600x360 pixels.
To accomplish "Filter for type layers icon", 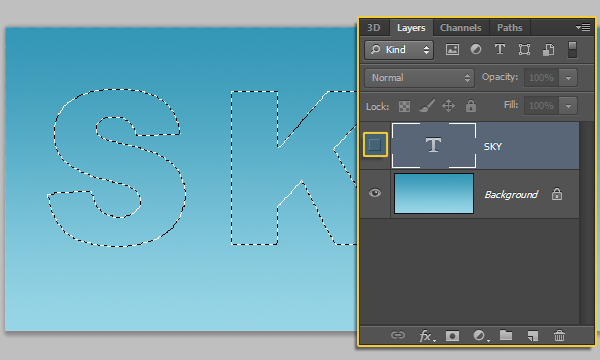I will pyautogui.click(x=500, y=49).
